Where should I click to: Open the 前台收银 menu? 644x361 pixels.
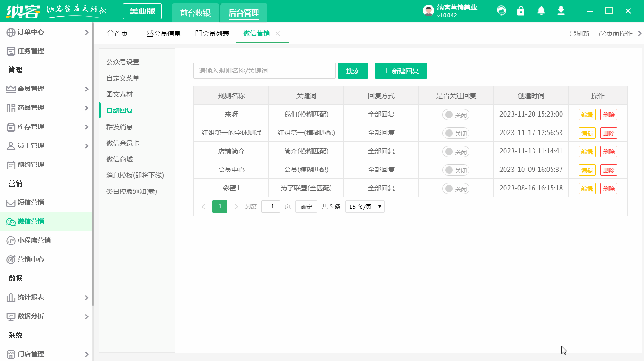pyautogui.click(x=194, y=13)
